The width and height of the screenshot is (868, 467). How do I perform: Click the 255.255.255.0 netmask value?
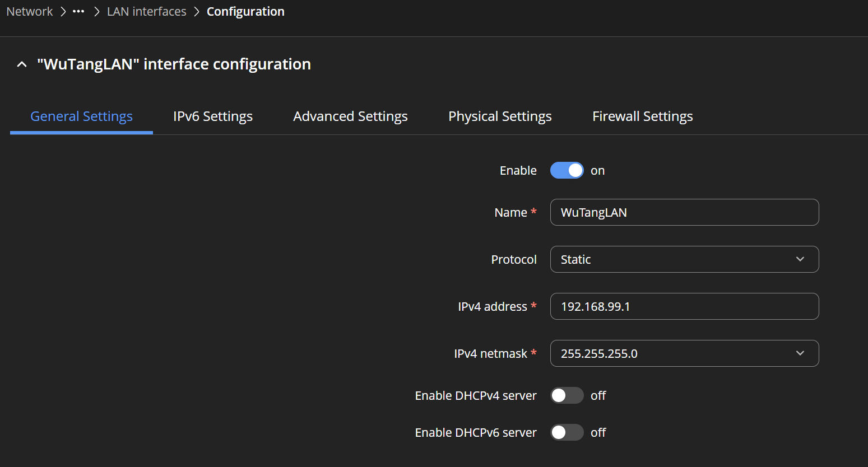[x=599, y=353]
